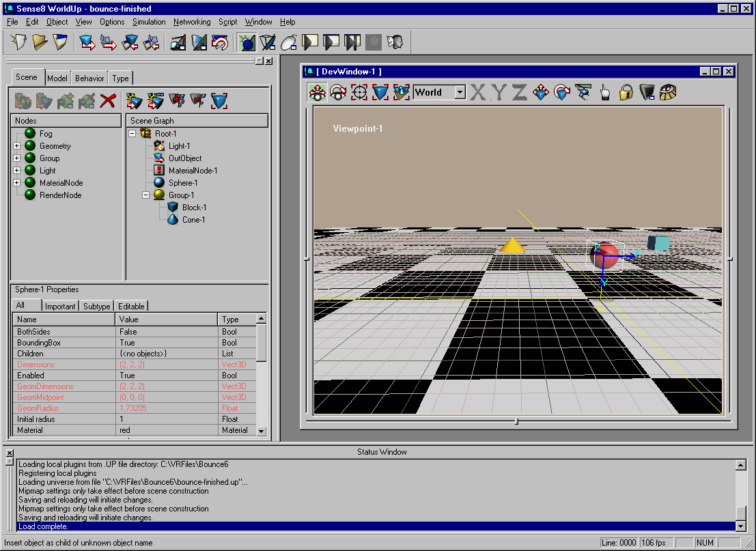The image size is (756, 551).
Task: Click the play-to-bar step simulation icon
Action: 352,42
